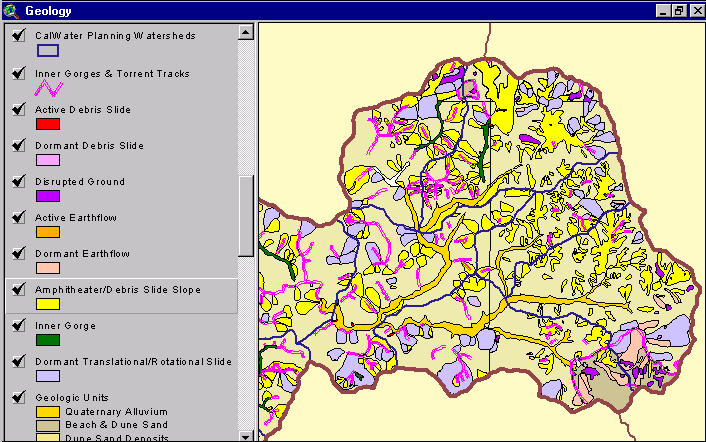Toggle Dormant Earthflow layer checkbox
706x442 pixels.
click(x=18, y=253)
